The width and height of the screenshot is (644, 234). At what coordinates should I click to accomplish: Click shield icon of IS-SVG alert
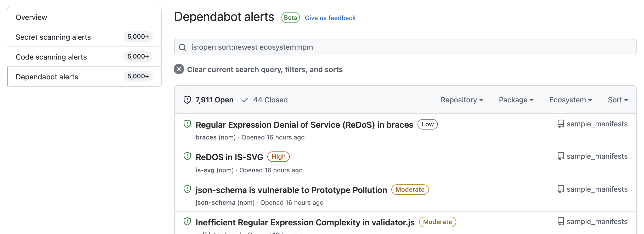187,156
